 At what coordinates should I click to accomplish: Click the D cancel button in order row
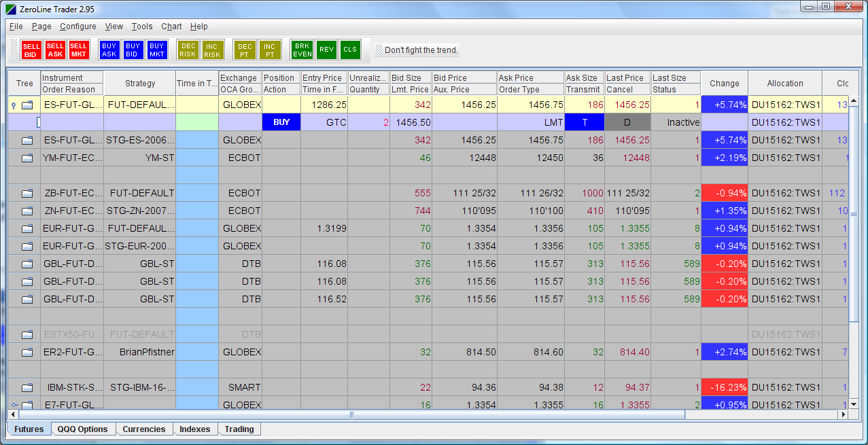coord(627,122)
